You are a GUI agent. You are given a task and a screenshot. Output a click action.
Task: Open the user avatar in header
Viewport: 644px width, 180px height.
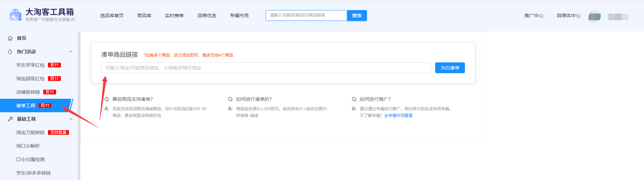point(594,16)
